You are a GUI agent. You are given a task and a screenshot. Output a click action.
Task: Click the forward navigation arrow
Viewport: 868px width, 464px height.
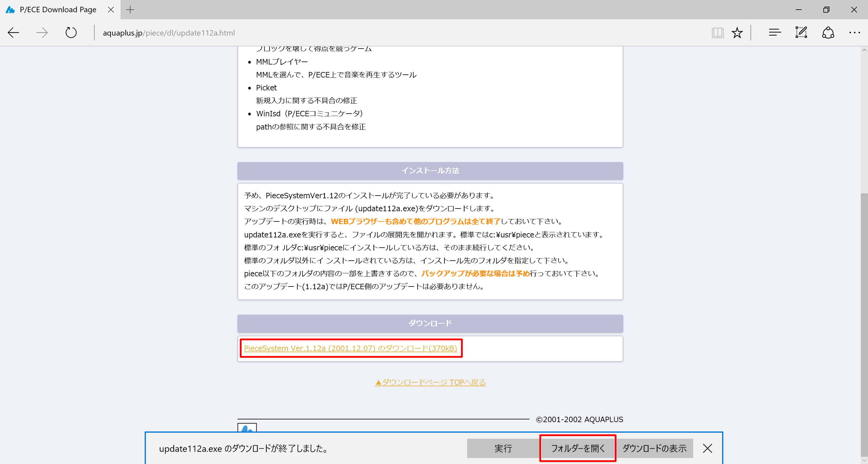click(x=42, y=33)
